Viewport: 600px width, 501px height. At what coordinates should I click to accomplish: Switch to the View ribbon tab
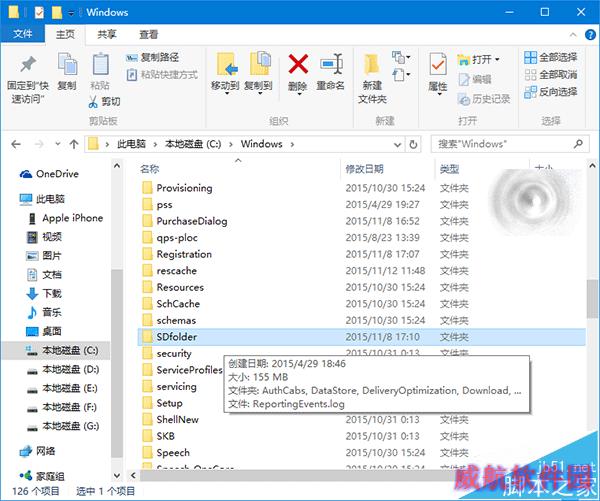point(148,34)
